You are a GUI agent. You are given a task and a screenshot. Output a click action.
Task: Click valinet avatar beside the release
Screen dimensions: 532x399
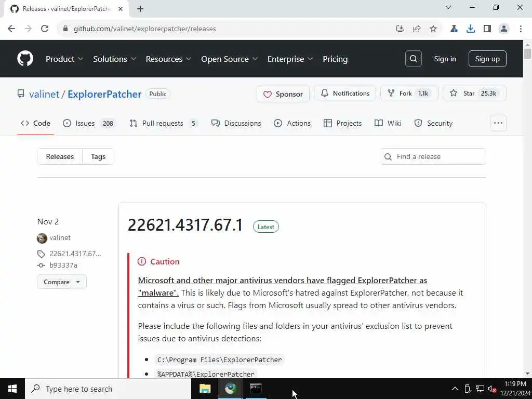pos(42,238)
